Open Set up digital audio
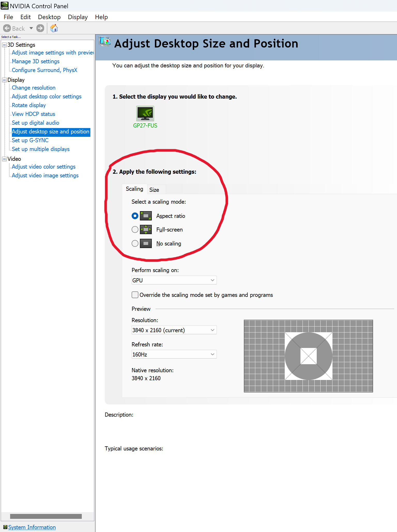Screen dimensions: 397x532 point(36,123)
